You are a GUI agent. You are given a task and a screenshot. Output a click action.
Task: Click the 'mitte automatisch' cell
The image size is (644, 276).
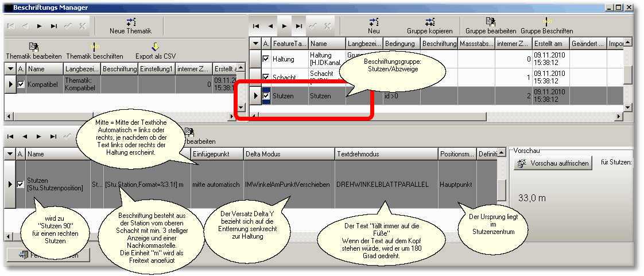(x=217, y=185)
